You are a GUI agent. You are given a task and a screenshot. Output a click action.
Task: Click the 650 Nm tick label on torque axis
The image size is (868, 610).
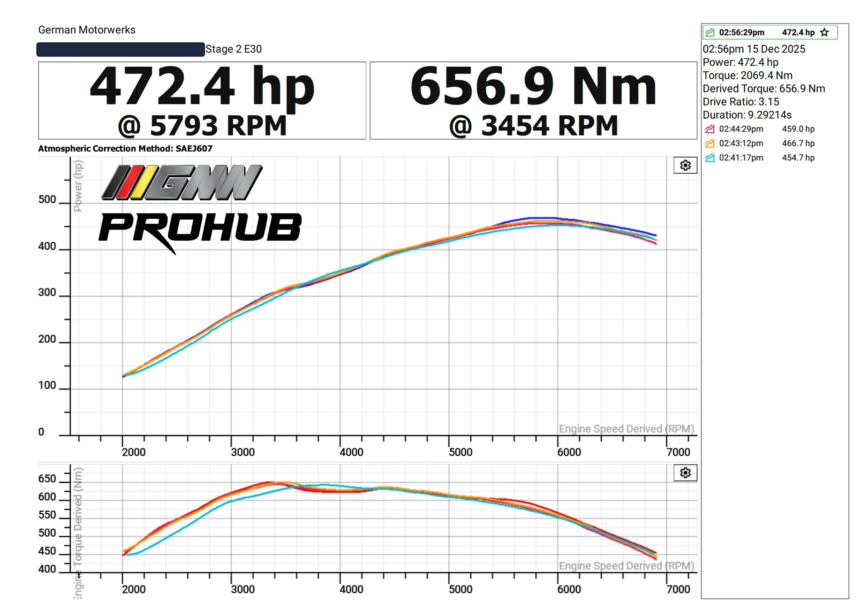point(47,479)
